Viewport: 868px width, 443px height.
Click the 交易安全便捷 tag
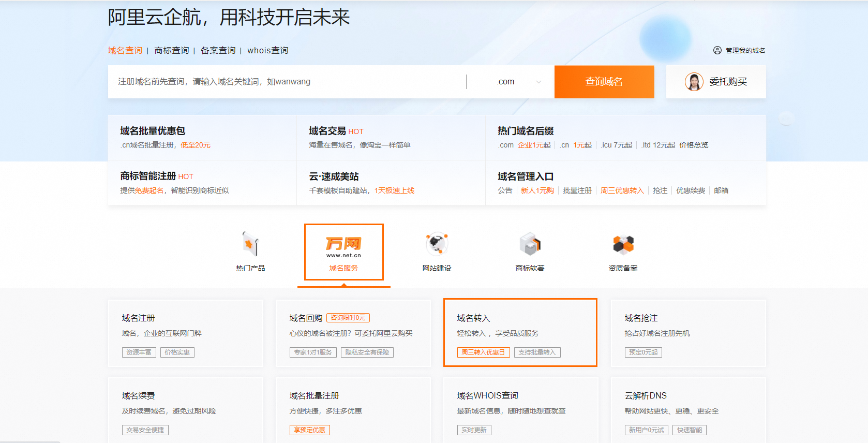145,430
